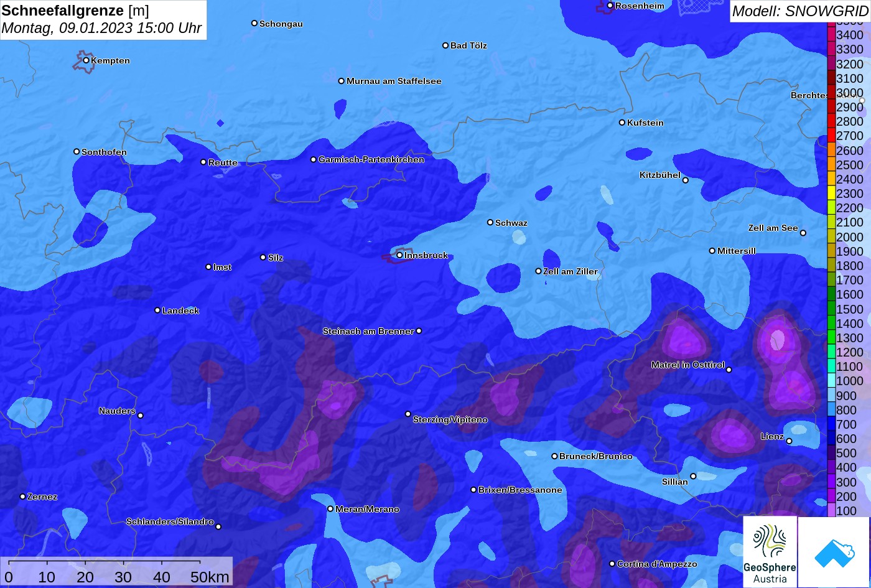Click the Mittersill marker dot
Screen dimensions: 871x588
712,251
